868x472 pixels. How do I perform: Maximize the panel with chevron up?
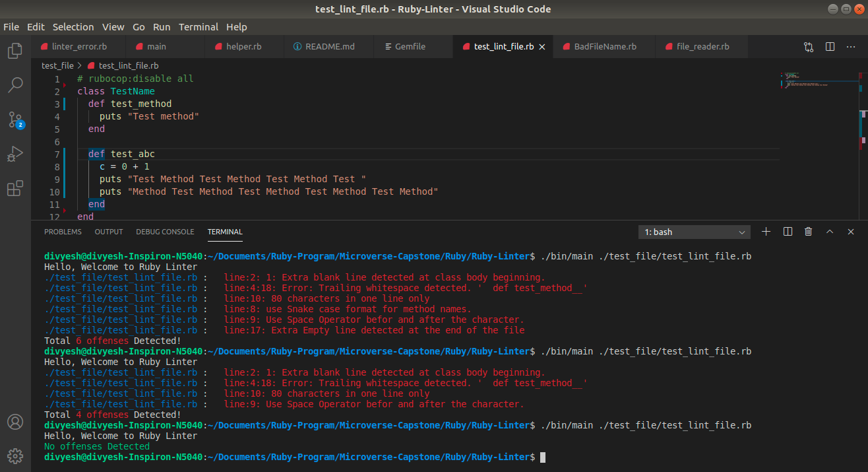[x=830, y=232]
